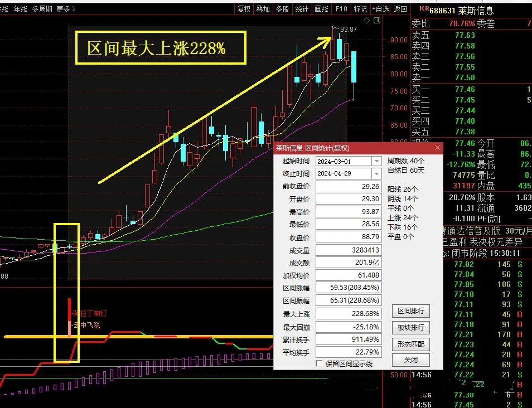Click the small square panel icon beside the diamond

tap(377, 21)
